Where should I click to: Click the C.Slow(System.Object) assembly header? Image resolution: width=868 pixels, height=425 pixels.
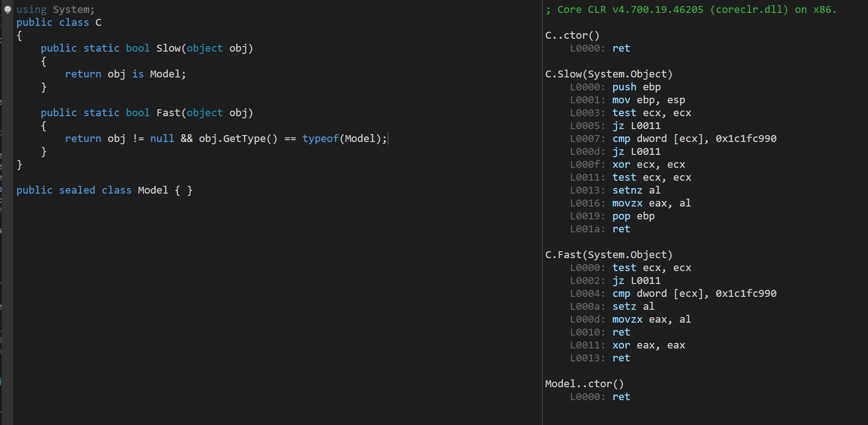coord(608,74)
